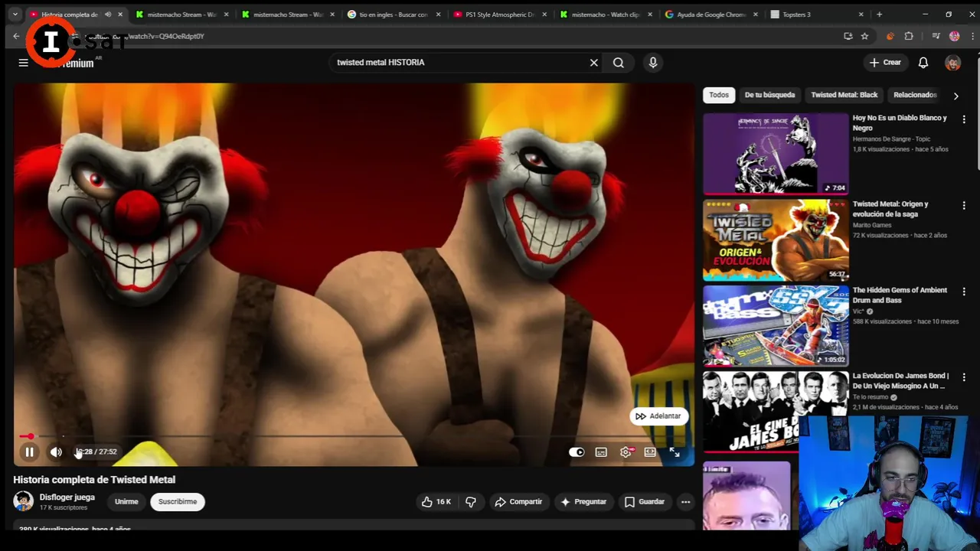Open options for La Evolucion De James Bond
The height and width of the screenshot is (551, 980).
pyautogui.click(x=964, y=377)
